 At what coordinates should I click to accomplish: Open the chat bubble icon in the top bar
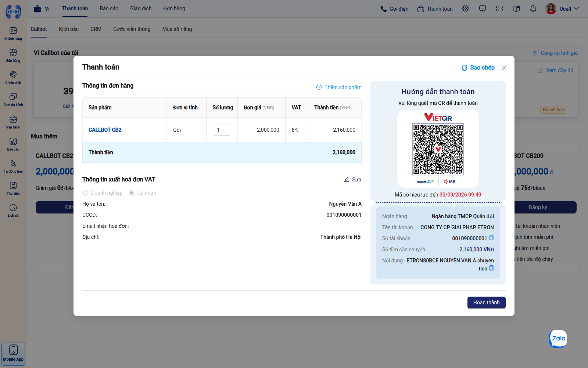[x=483, y=8]
